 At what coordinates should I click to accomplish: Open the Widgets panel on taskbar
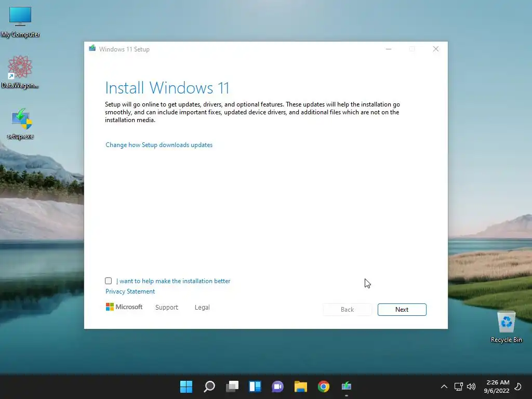255,387
